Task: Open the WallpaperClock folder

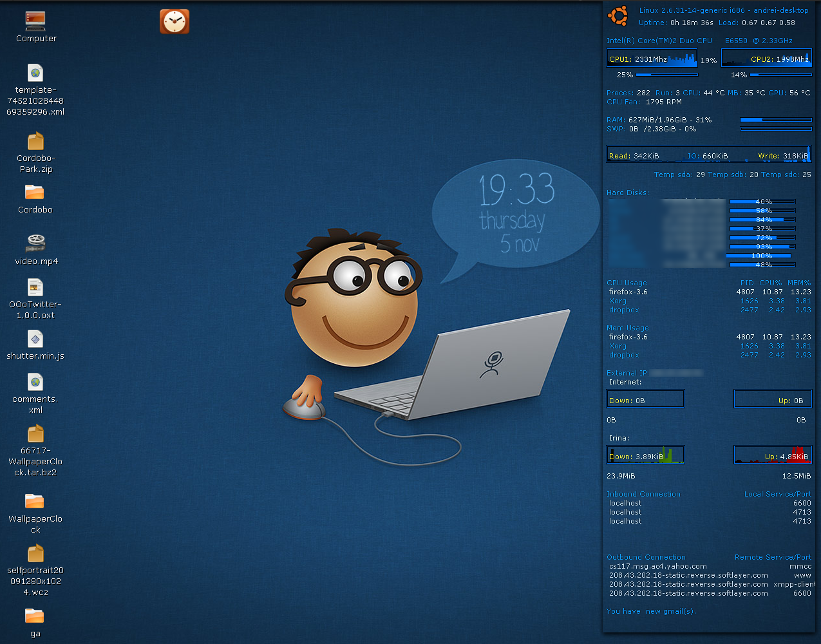Action: pos(35,502)
